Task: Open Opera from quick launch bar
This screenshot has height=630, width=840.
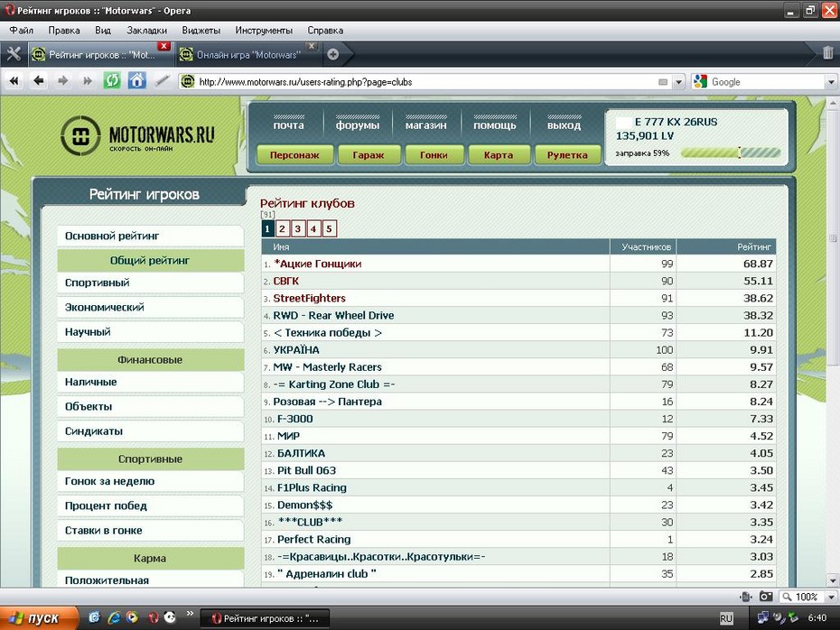Action: (154, 617)
